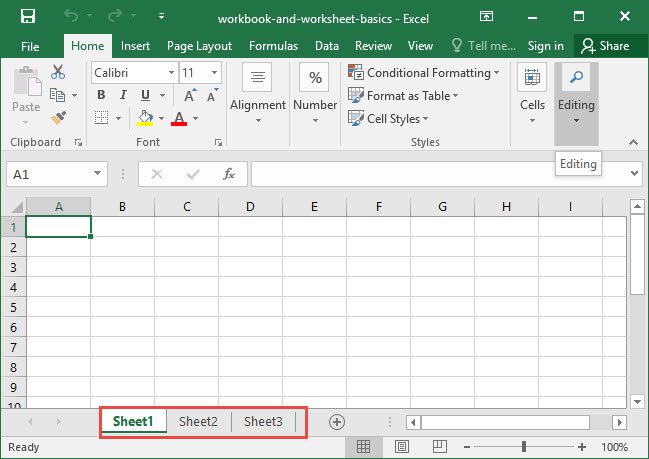This screenshot has height=459, width=649.
Task: Open the Review tab
Action: (373, 46)
